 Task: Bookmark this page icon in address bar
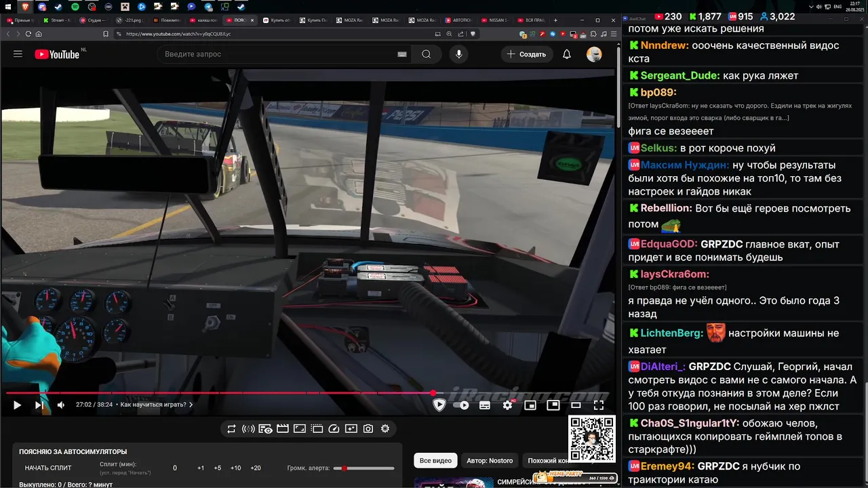click(x=106, y=34)
